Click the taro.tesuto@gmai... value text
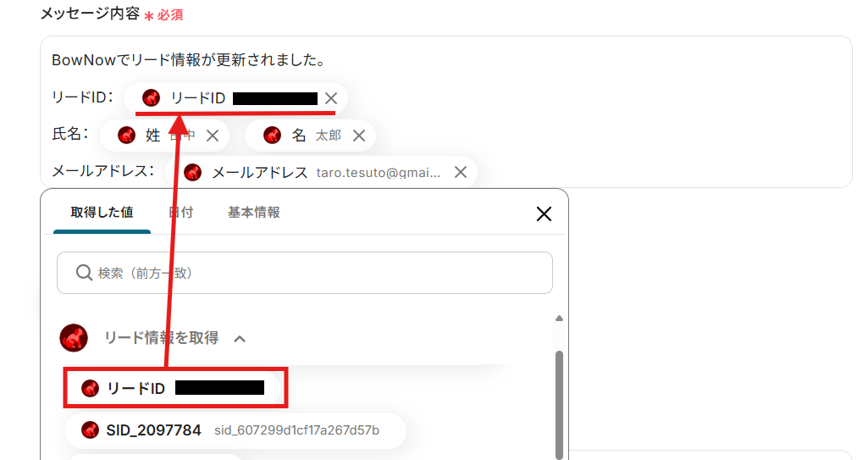 (x=379, y=173)
